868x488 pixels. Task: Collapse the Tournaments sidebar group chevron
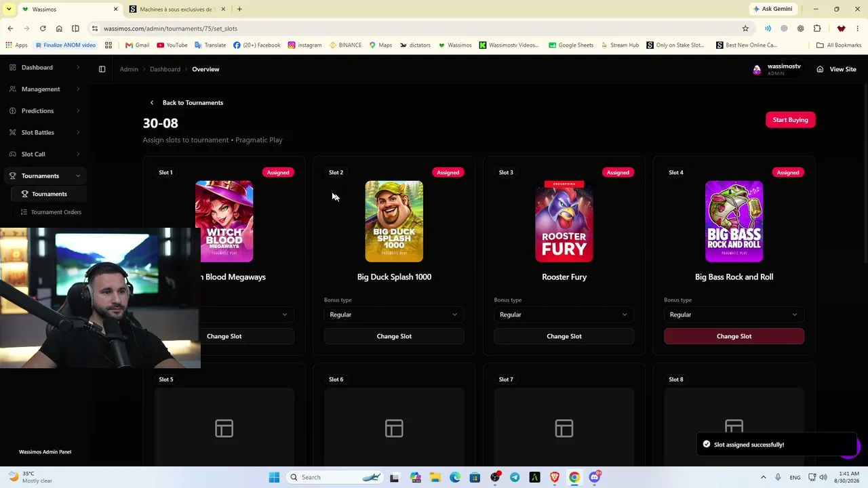pos(78,176)
